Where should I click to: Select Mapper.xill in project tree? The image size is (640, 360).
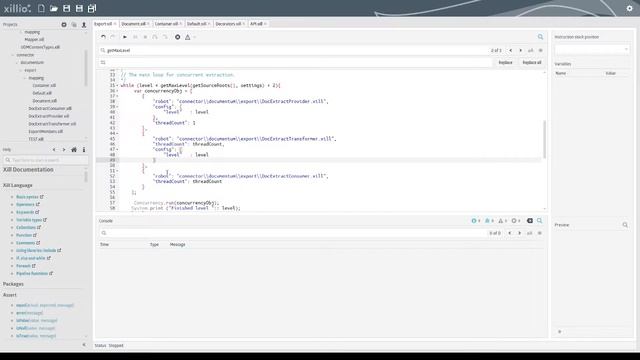34,40
